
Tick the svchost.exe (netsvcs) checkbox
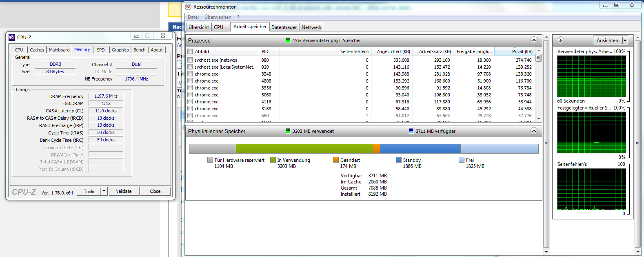click(190, 60)
